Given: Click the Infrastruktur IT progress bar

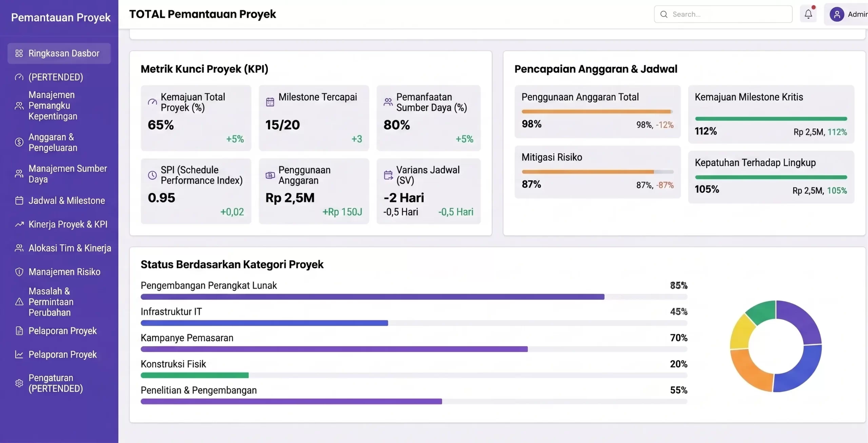Looking at the screenshot, I should [414, 323].
